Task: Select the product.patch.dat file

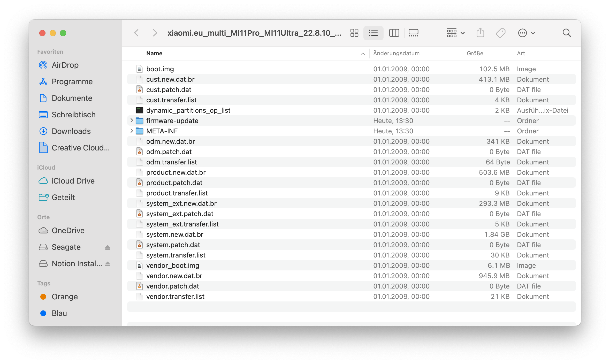Action: point(352,183)
